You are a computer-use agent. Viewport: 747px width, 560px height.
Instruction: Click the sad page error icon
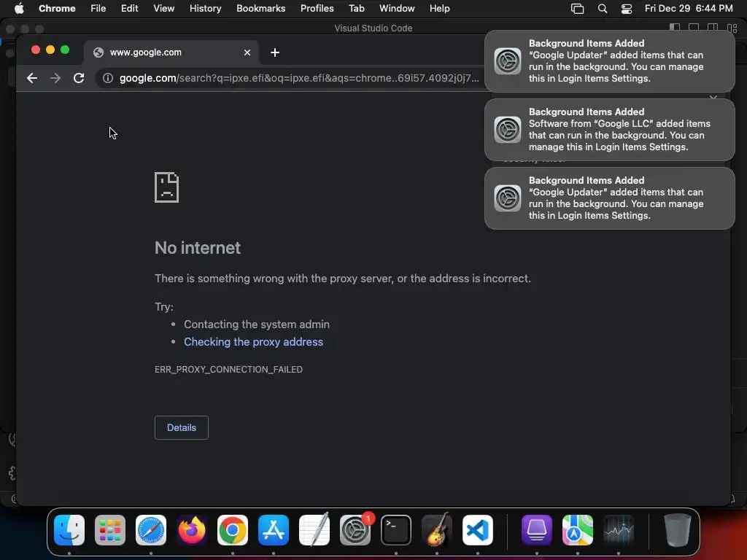pos(167,187)
